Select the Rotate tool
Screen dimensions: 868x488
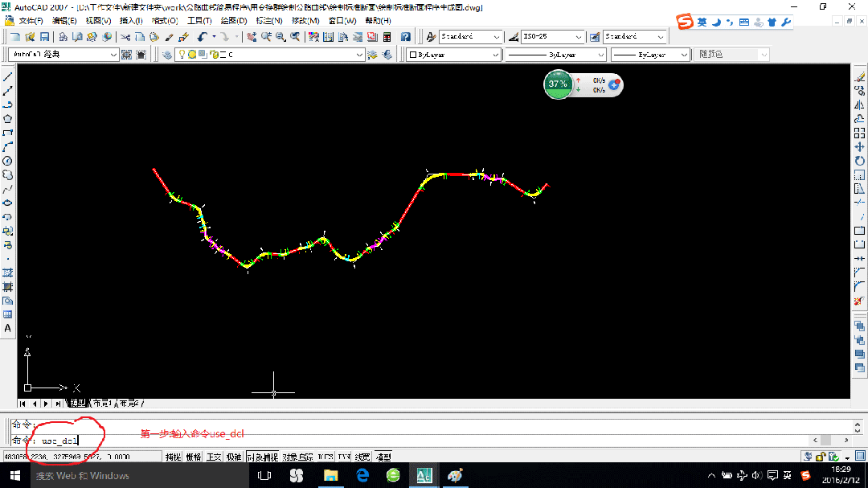[x=859, y=161]
